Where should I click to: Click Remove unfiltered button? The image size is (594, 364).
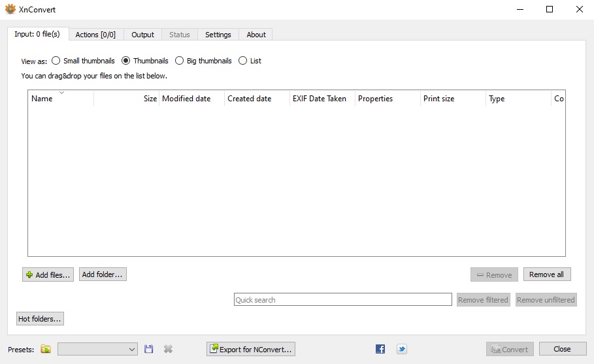point(546,299)
